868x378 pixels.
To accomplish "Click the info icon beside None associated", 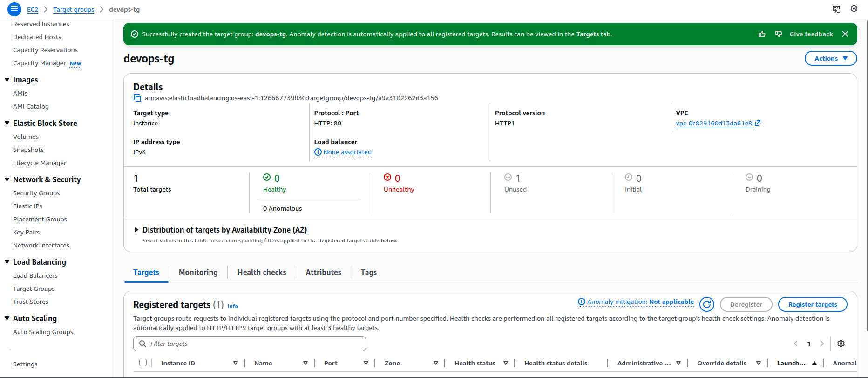I will point(318,152).
